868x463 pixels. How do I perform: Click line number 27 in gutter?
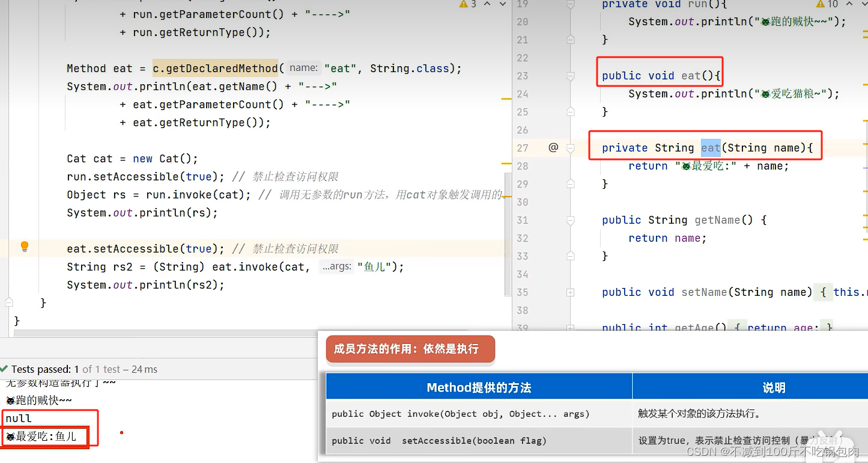522,148
